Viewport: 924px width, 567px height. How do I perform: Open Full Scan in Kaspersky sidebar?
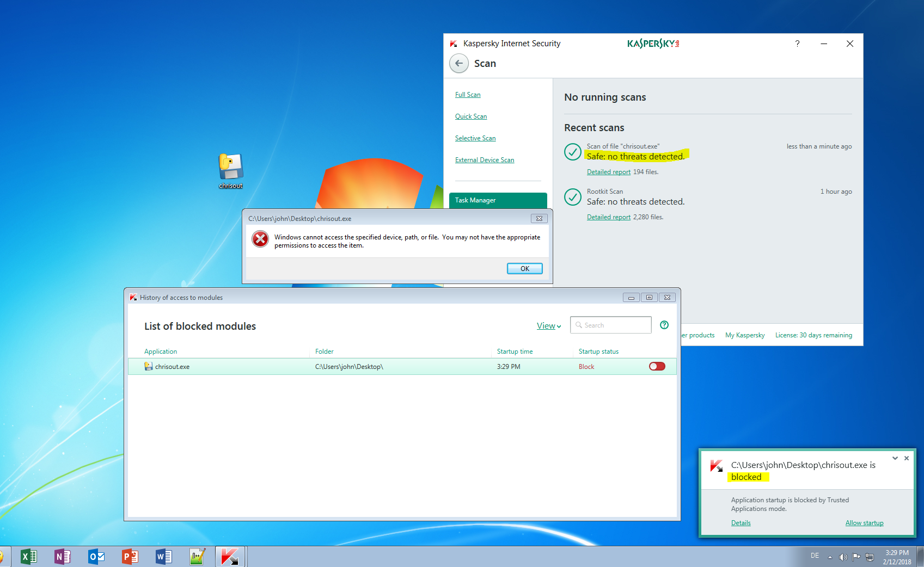tap(468, 95)
